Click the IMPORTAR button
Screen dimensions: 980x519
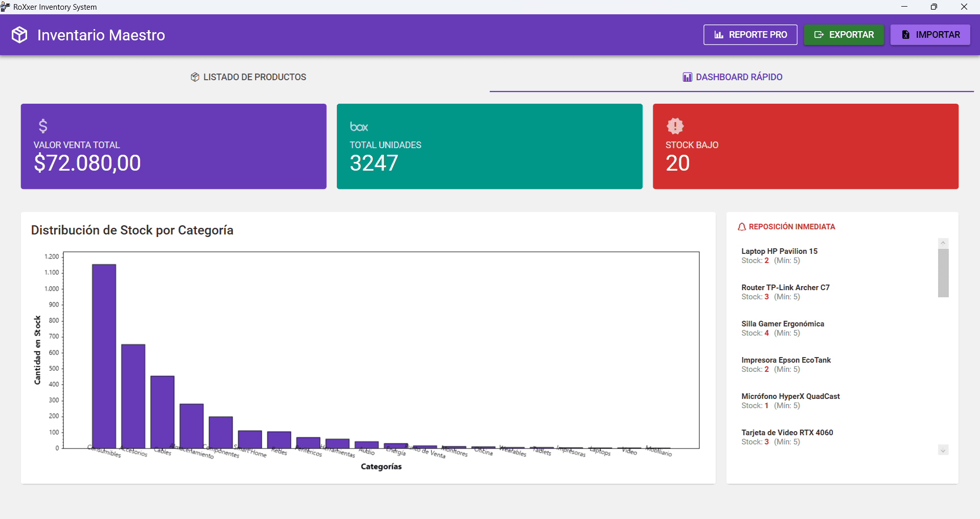pos(930,35)
